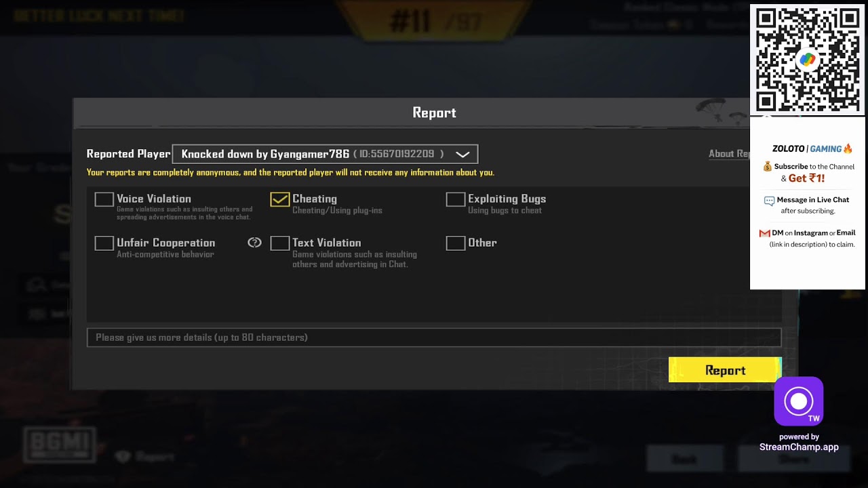The width and height of the screenshot is (868, 488).
Task: Click the 'Reported Player' label
Action: point(128,154)
